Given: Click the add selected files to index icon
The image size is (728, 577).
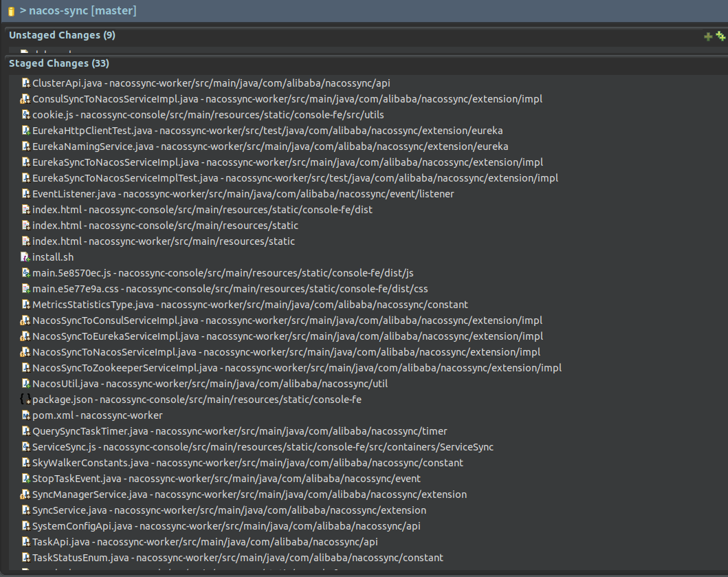Looking at the screenshot, I should point(708,36).
